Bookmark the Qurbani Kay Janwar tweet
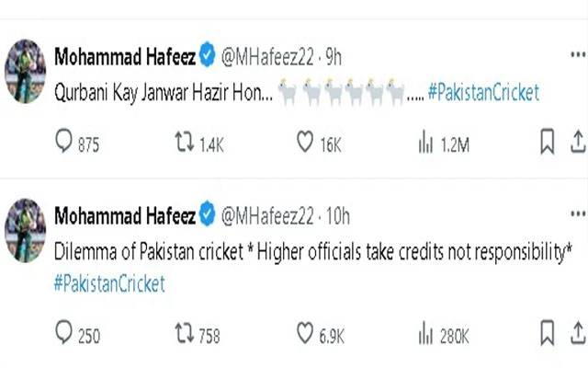 [x=548, y=142]
